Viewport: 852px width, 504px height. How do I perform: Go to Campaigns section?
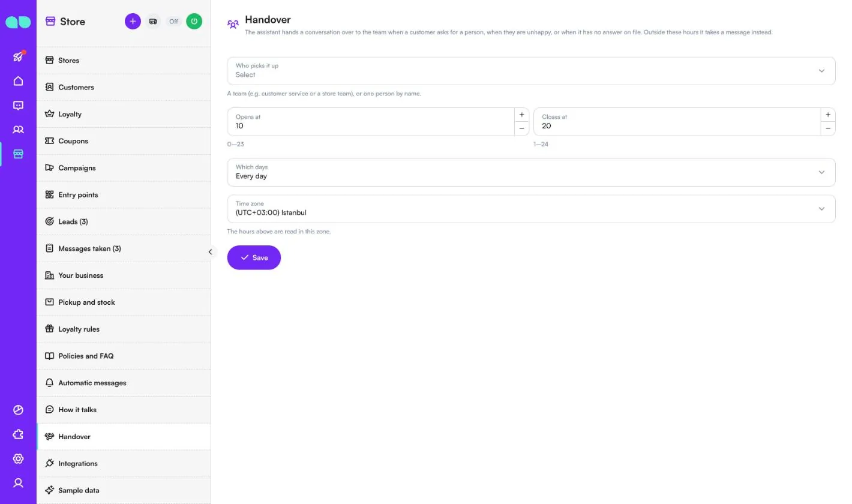[124, 168]
